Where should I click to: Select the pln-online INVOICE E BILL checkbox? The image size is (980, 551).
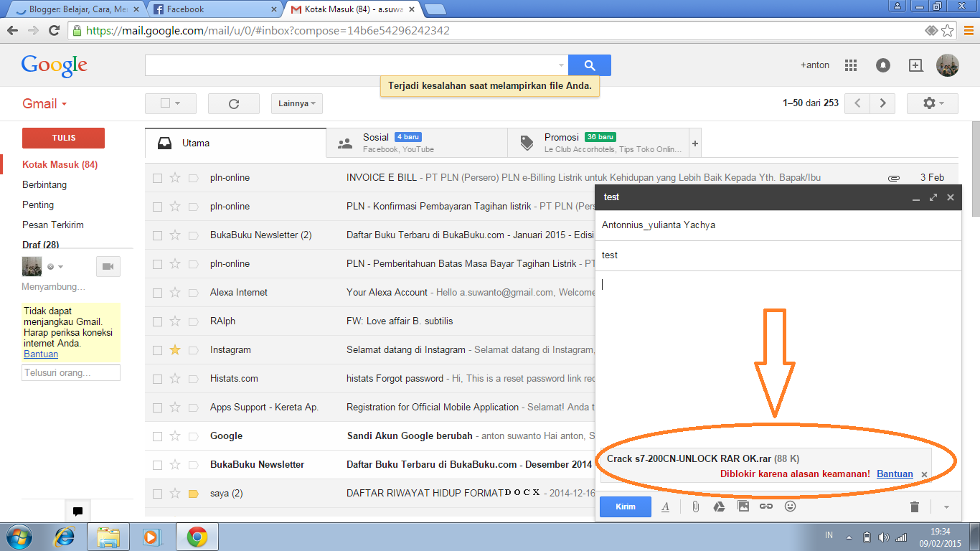(157, 177)
